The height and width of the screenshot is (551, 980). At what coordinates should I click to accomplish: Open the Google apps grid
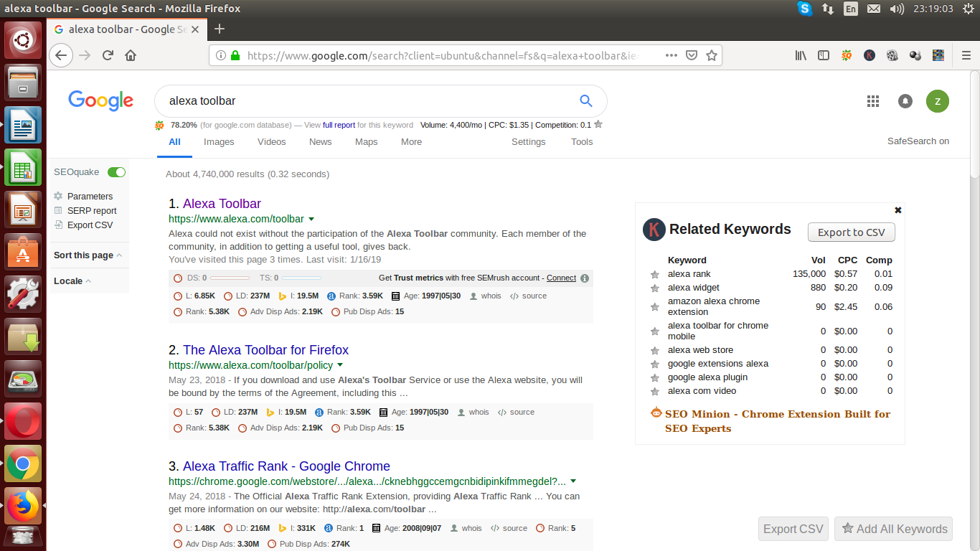873,101
